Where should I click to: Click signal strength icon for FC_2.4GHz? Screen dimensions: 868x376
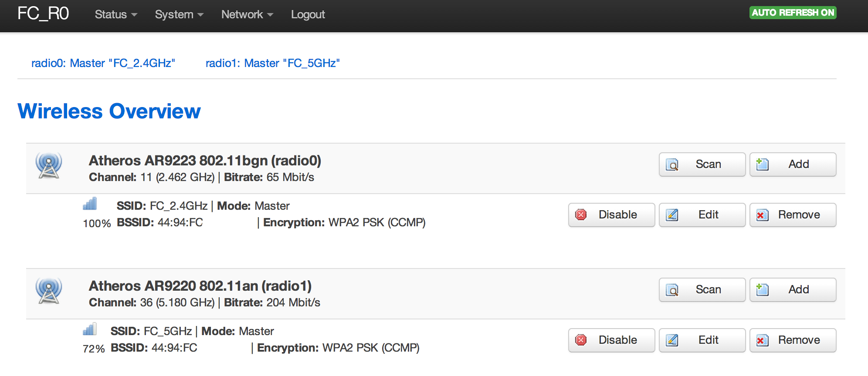90,204
